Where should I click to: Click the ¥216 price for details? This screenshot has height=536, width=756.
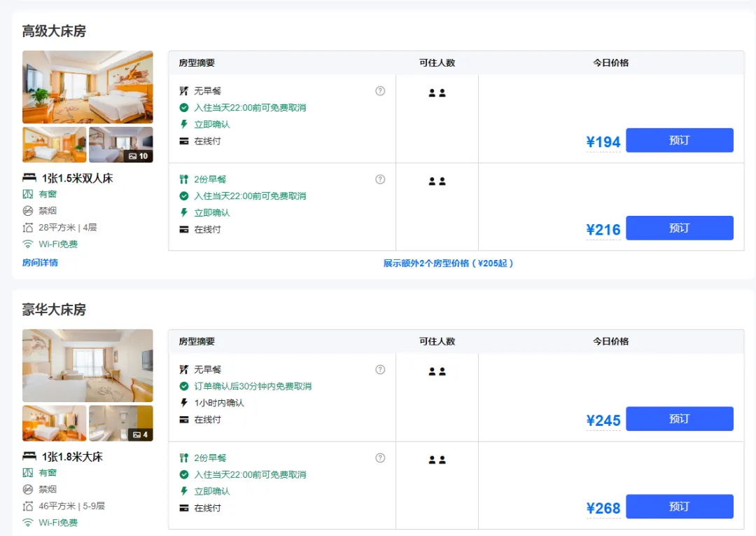pos(603,230)
